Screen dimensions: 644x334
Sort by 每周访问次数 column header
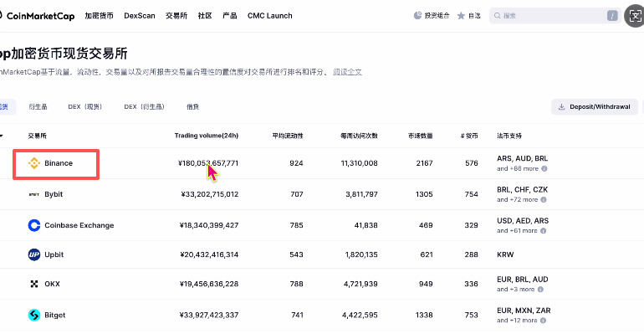pyautogui.click(x=359, y=136)
